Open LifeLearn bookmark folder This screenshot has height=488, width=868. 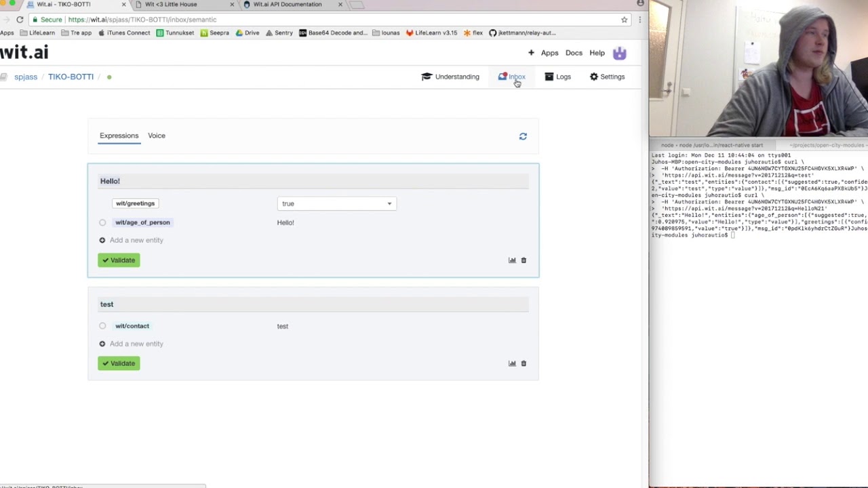37,33
